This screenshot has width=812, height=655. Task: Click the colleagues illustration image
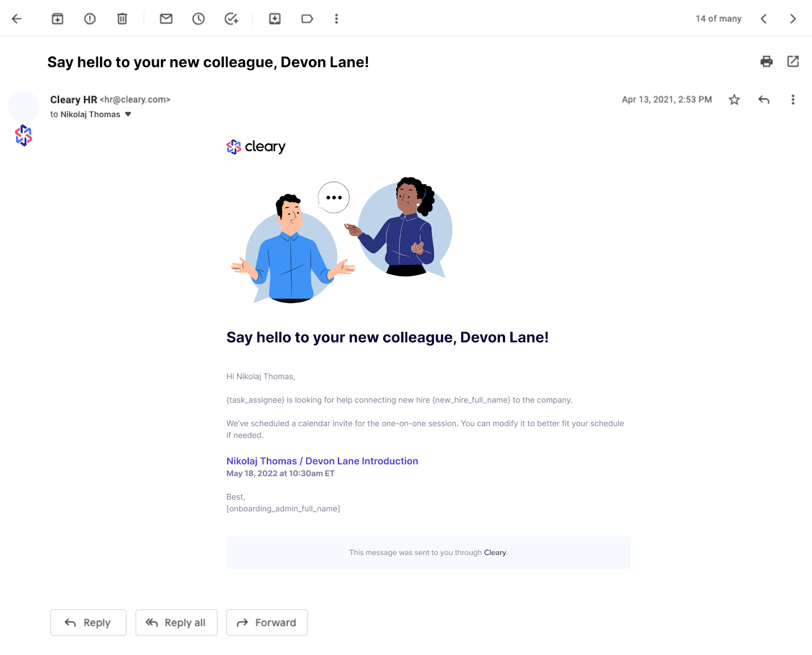[342, 240]
